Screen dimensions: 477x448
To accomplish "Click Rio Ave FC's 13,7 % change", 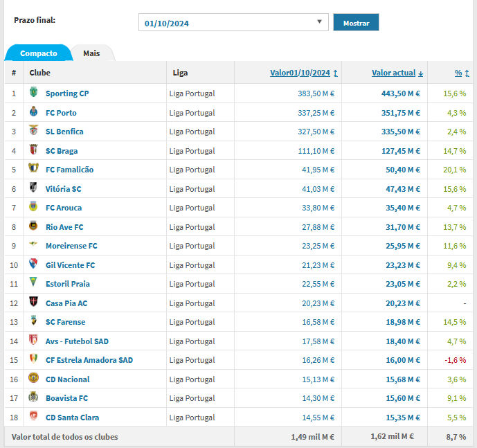I will [x=454, y=227].
